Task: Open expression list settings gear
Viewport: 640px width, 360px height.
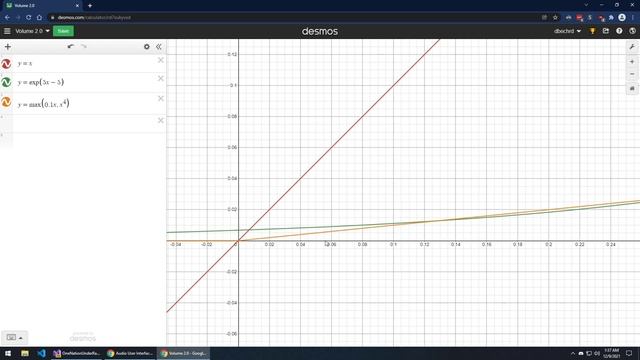Action: point(147,47)
